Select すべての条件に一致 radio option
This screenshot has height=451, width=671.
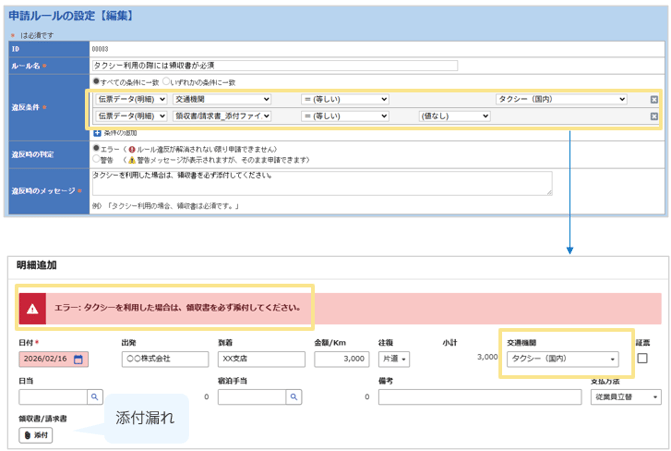tap(96, 81)
